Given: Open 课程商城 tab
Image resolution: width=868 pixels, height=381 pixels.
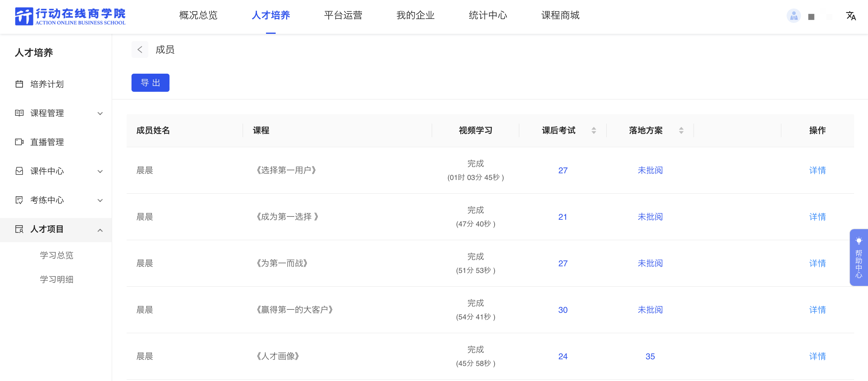Looking at the screenshot, I should pos(560,15).
